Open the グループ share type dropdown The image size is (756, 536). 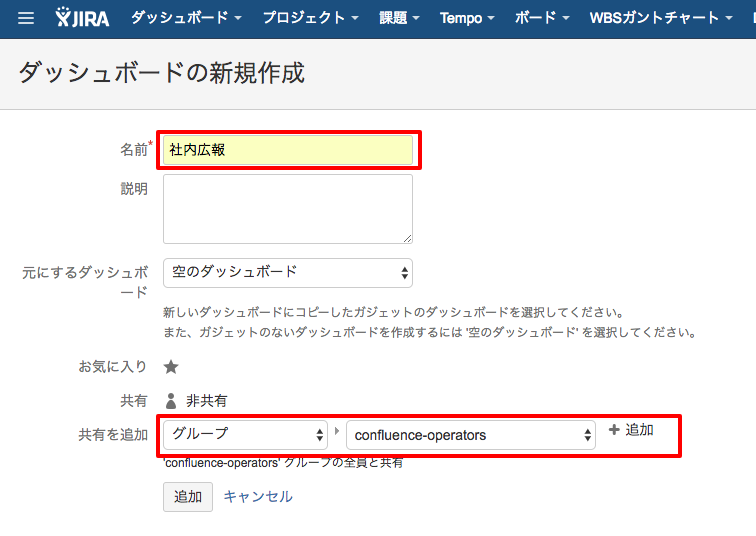[245, 434]
